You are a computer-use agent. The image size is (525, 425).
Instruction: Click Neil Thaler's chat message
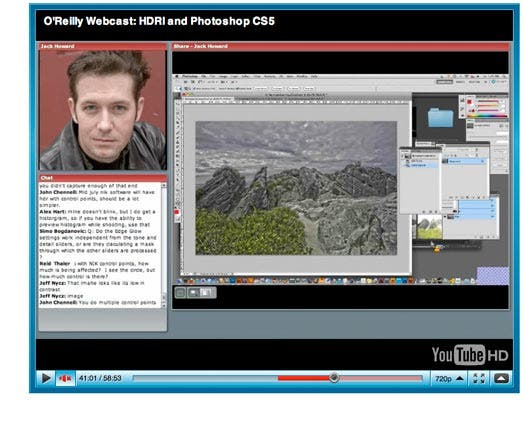(97, 270)
